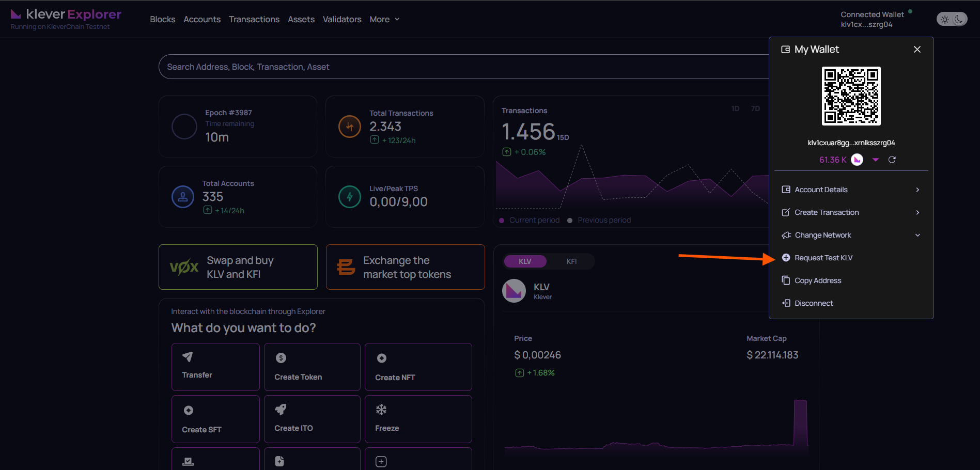Viewport: 980px width, 470px height.
Task: Click the Current period legend entry
Action: pyautogui.click(x=530, y=220)
